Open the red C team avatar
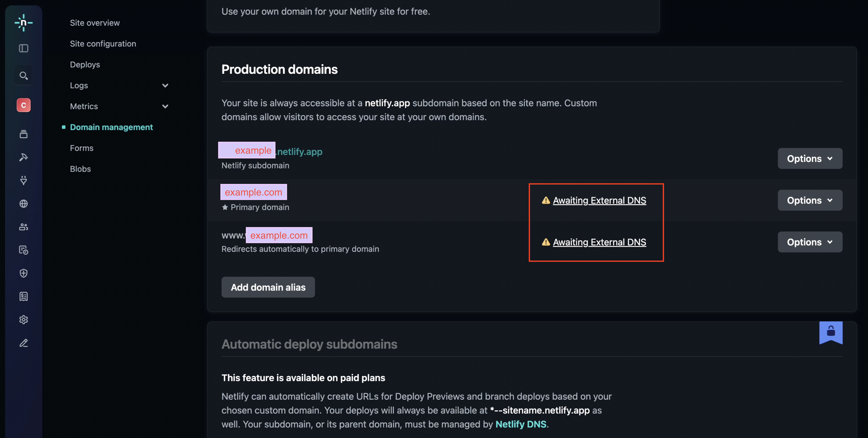 [x=24, y=105]
